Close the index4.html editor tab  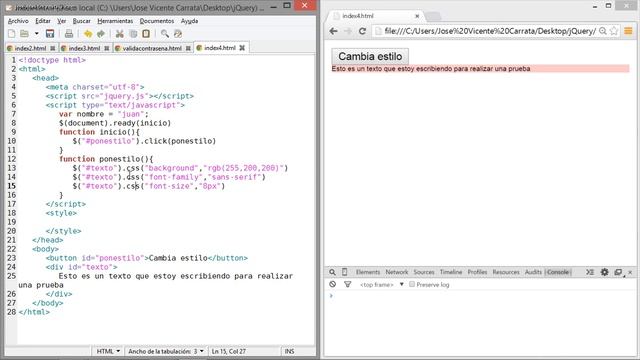242,48
